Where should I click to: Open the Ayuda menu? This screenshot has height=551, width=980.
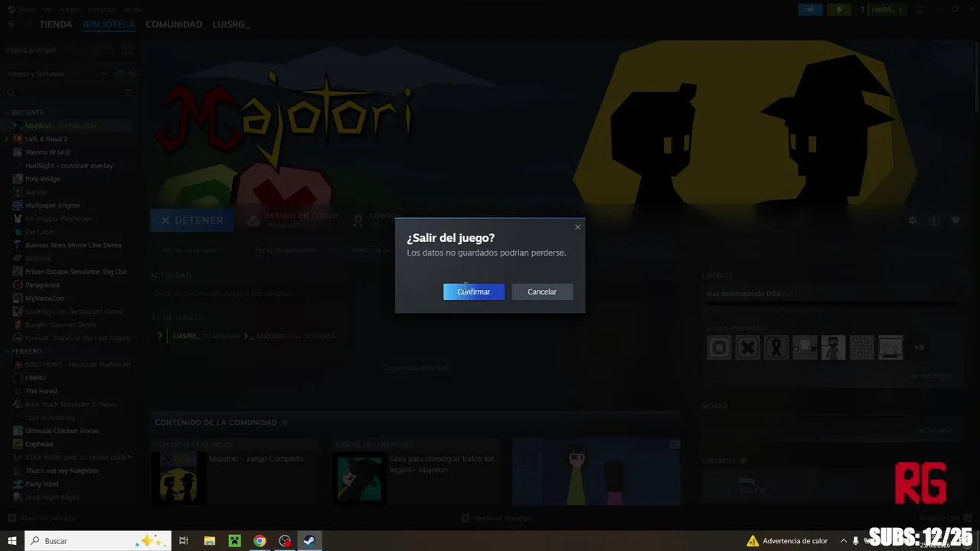pyautogui.click(x=132, y=9)
